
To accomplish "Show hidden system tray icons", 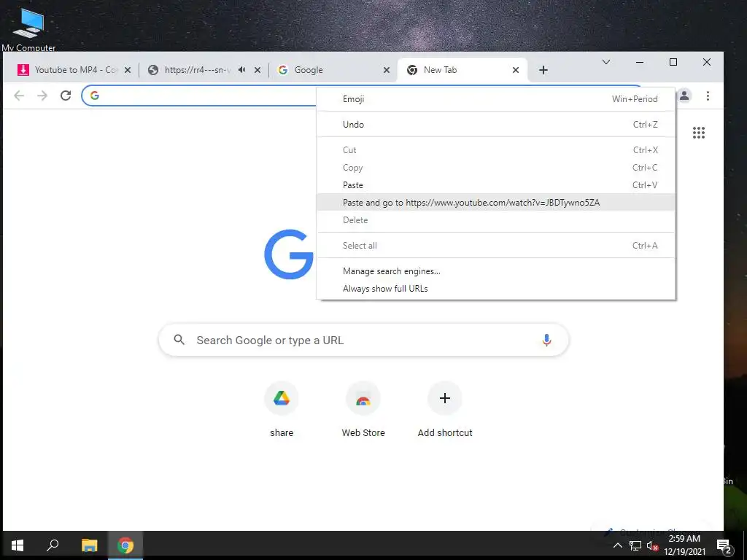I will pos(617,545).
